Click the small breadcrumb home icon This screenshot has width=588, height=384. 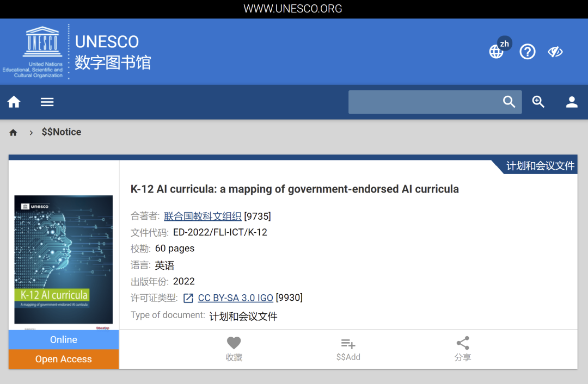(x=14, y=133)
